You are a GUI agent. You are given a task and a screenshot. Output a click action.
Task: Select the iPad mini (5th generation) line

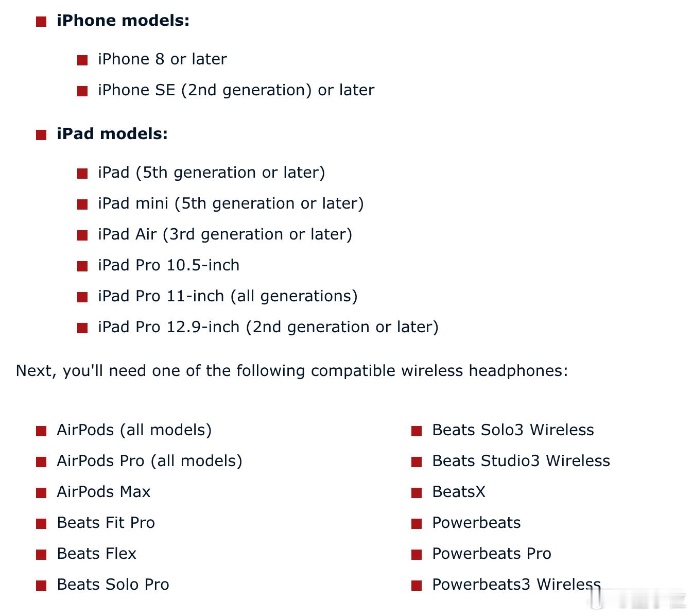tap(231, 203)
